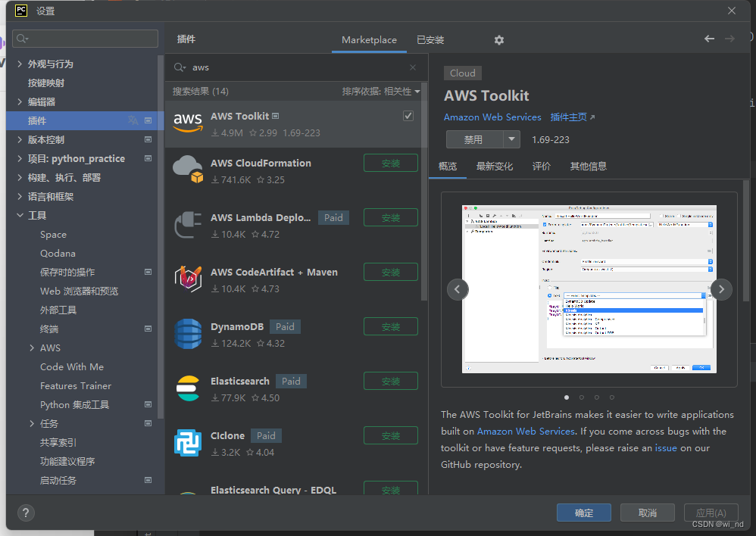Select the third carousel page dot
Image resolution: width=756 pixels, height=536 pixels.
(x=597, y=397)
